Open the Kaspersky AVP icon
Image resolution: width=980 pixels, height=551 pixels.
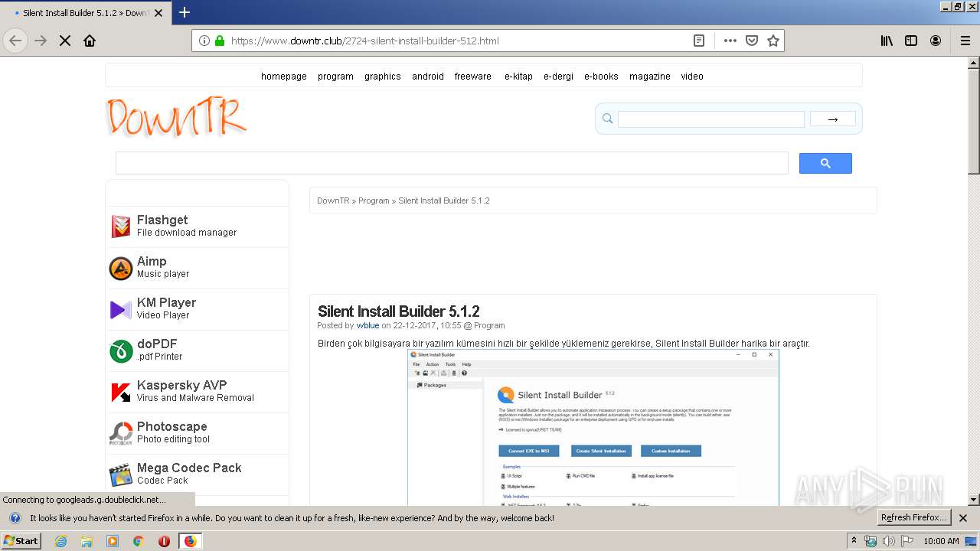(121, 392)
